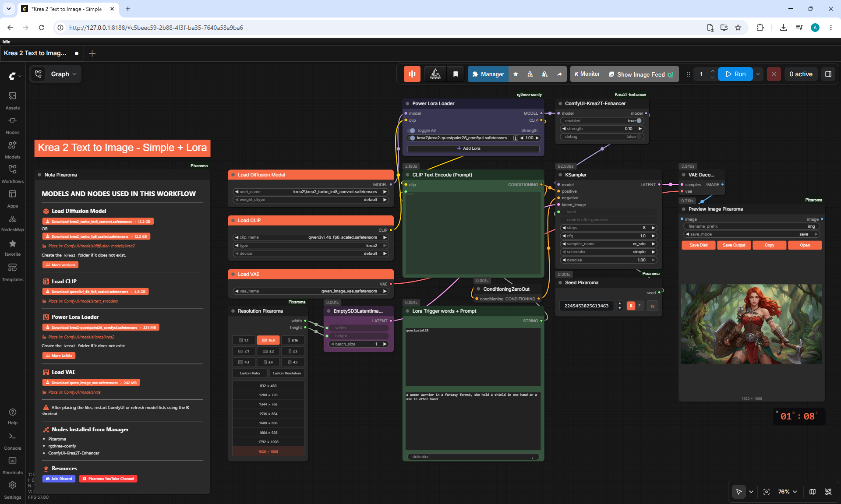Click the generated warrior image preview
The image size is (841, 504).
tap(751, 324)
